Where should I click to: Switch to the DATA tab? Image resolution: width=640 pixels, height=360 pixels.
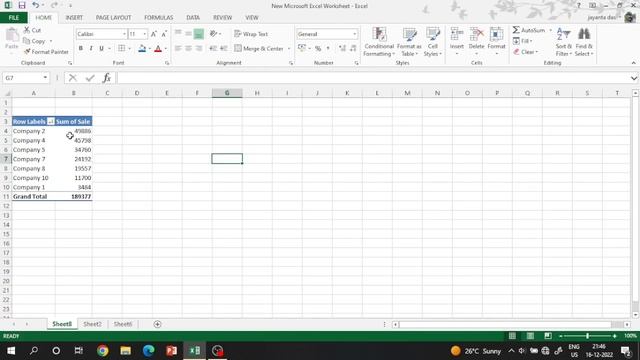point(193,18)
